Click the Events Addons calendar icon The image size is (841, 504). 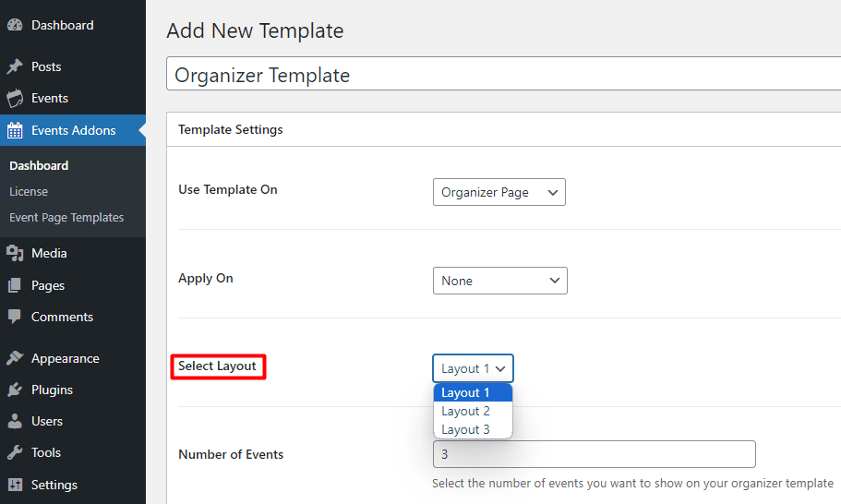click(x=15, y=130)
